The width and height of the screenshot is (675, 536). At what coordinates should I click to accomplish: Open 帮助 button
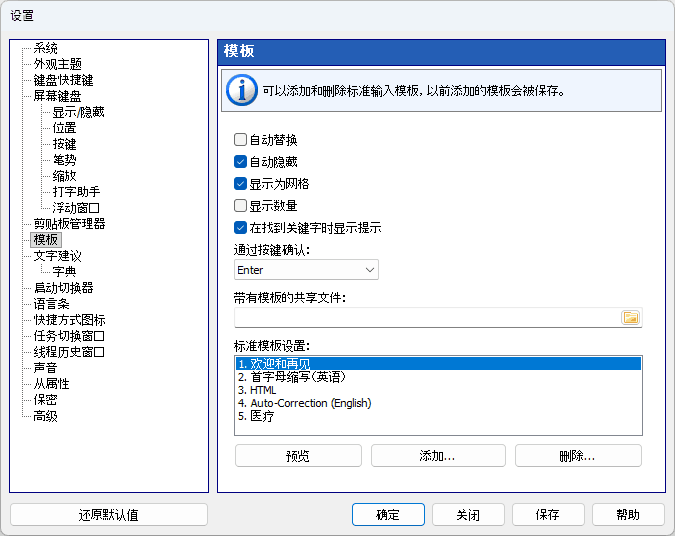coord(628,515)
